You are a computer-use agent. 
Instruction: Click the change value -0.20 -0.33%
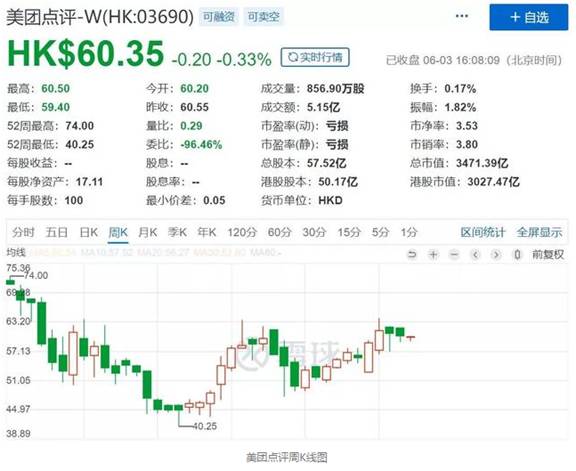coord(222,60)
